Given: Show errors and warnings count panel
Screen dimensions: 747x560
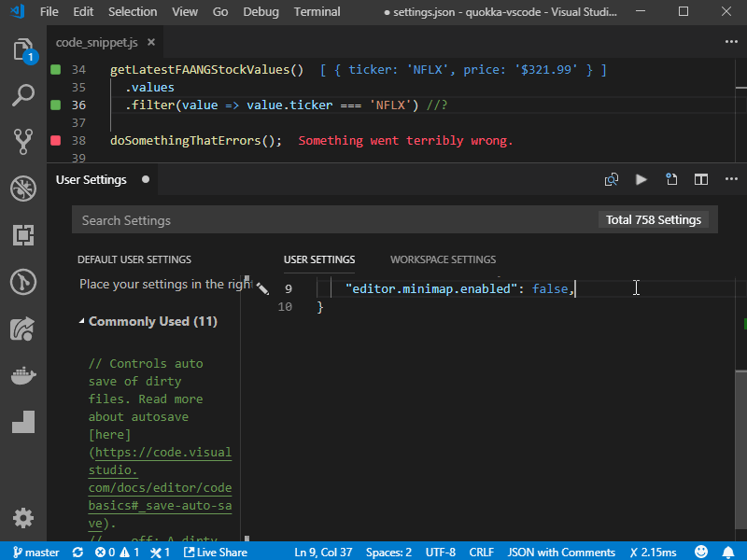Looking at the screenshot, I should (118, 552).
